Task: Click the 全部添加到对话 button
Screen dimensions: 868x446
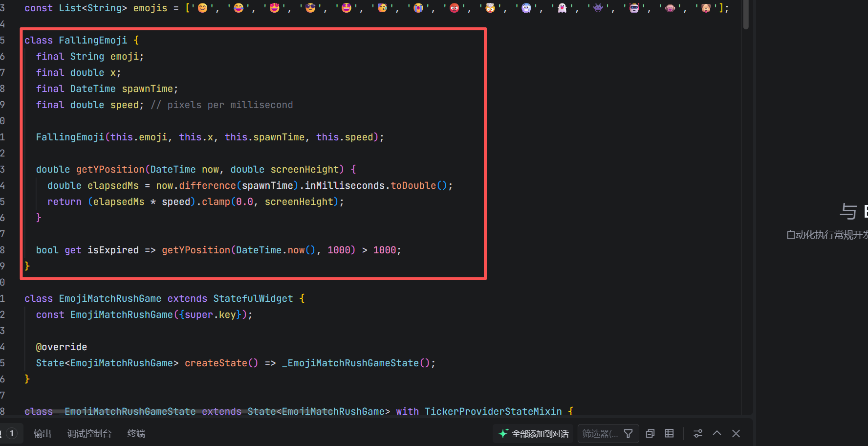Action: 533,433
